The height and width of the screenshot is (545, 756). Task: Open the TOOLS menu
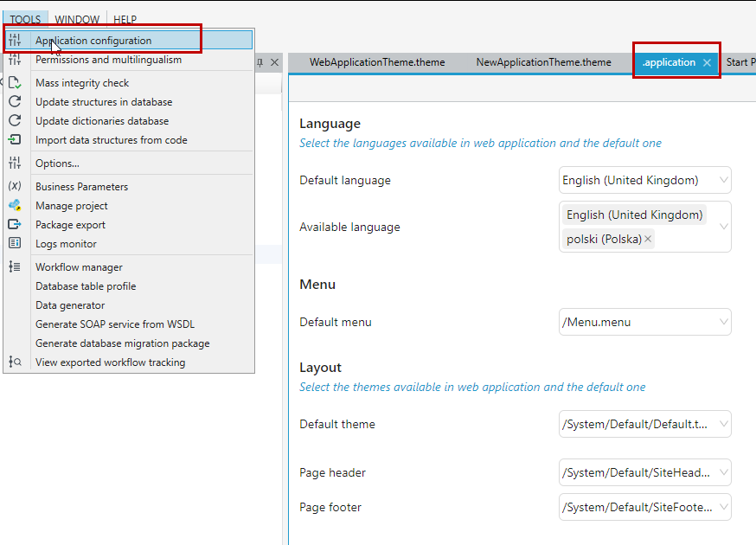pyautogui.click(x=26, y=19)
